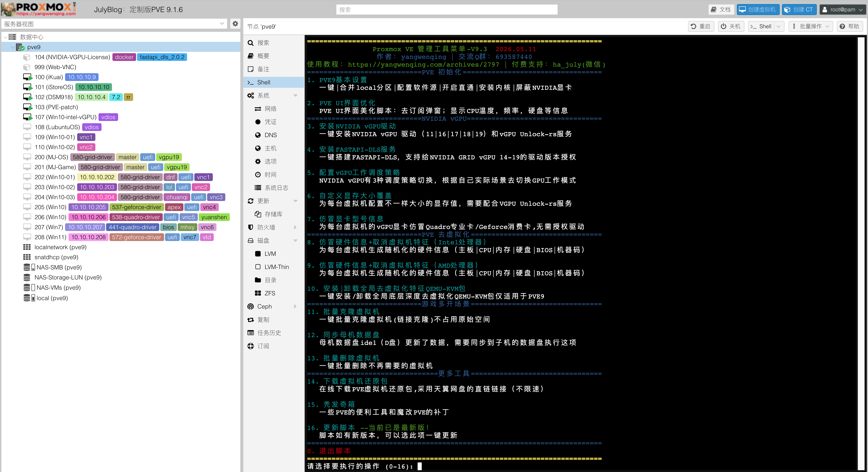This screenshot has height=472, width=868.
Task: Click localnetwork SDN grid icon
Action: (27, 247)
